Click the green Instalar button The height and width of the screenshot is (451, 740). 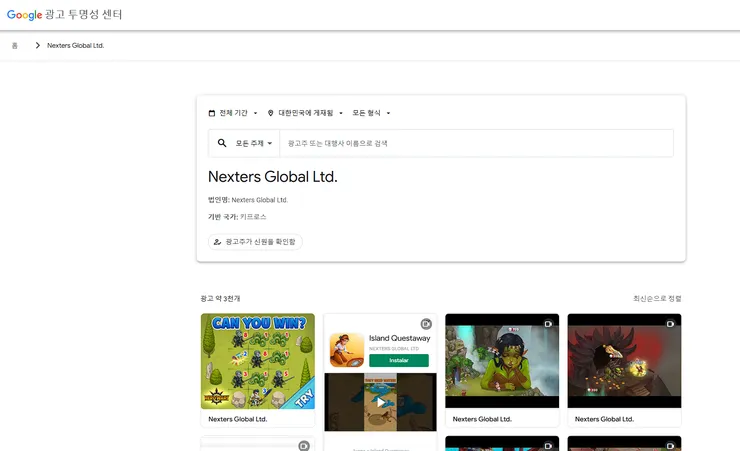[x=399, y=360]
